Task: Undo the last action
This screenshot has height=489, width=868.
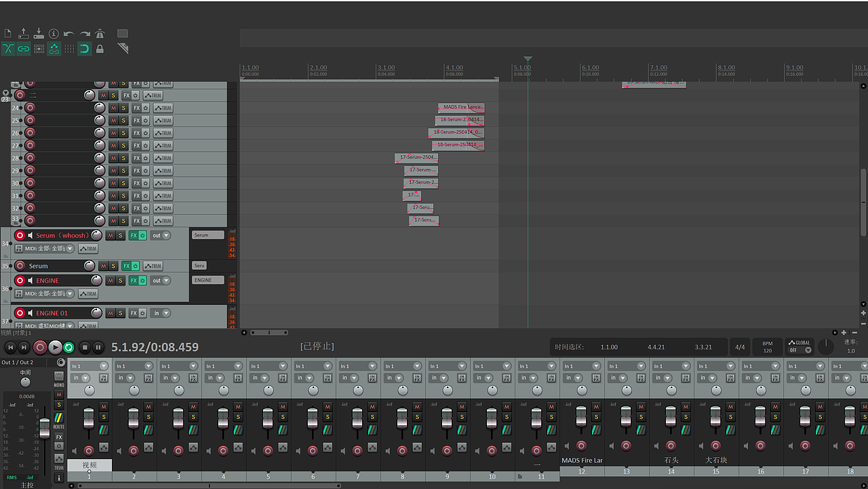Action: [x=69, y=33]
